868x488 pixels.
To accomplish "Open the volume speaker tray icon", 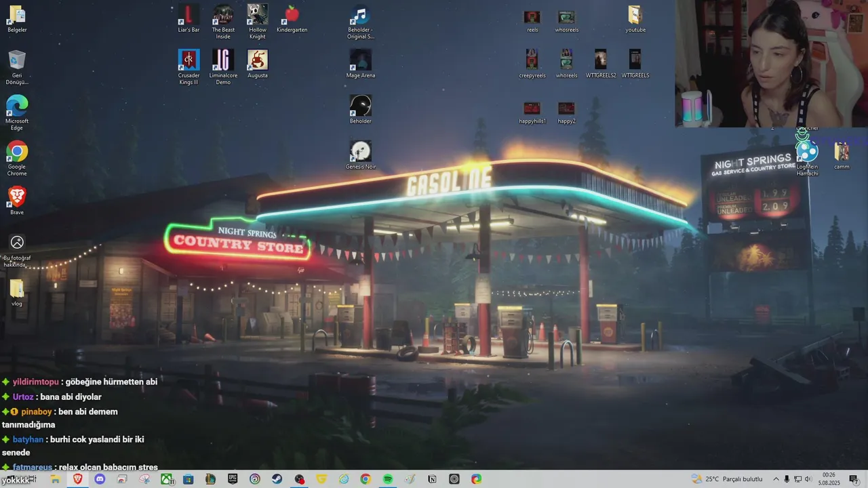I will (808, 479).
